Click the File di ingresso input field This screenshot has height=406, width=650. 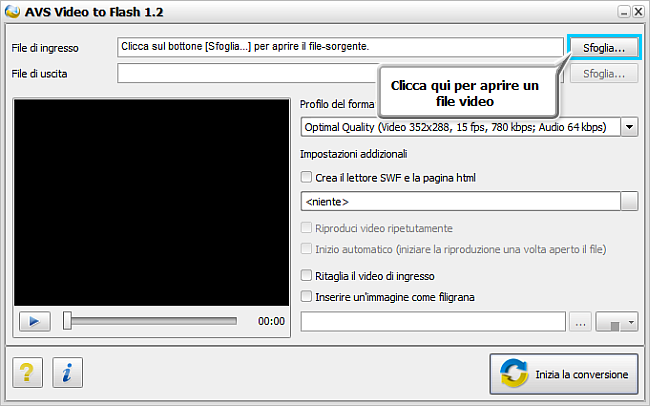[x=340, y=47]
